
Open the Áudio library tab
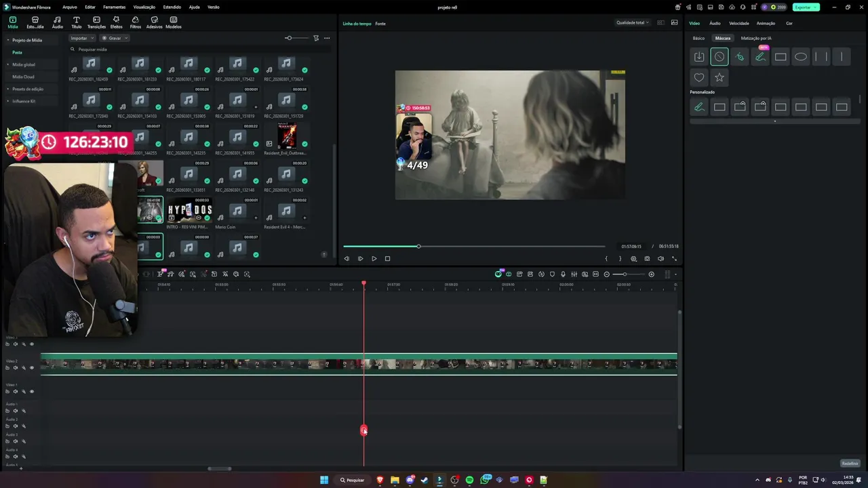point(57,22)
